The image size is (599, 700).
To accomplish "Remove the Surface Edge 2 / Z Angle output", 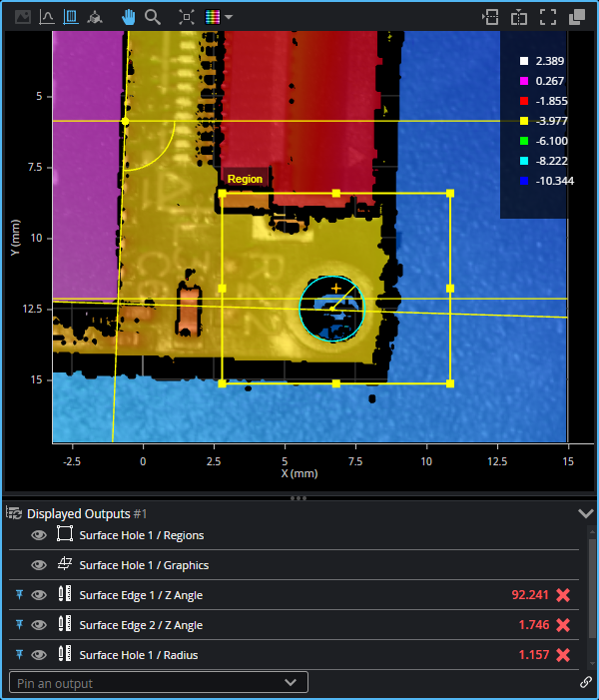I will pos(563,625).
